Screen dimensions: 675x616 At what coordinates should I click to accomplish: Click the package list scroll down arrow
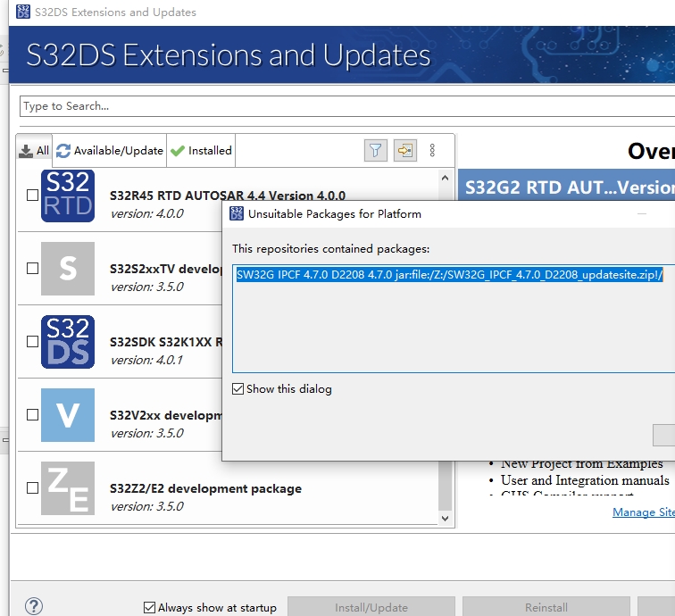tap(446, 519)
